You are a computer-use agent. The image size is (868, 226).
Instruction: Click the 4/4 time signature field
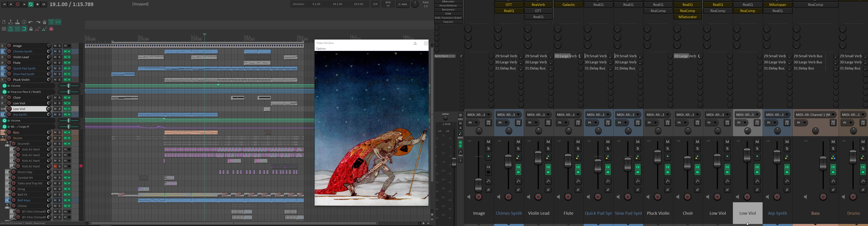coord(375,4)
